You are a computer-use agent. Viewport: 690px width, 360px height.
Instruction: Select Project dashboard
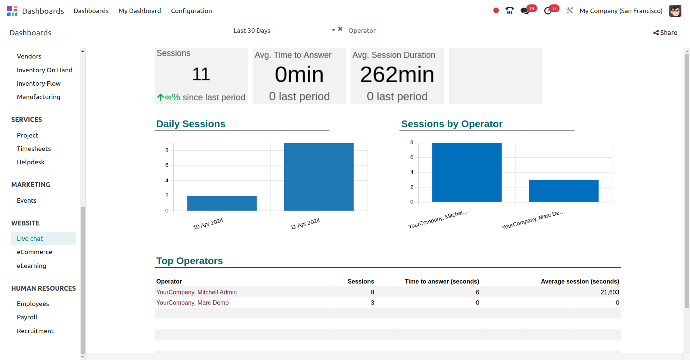tap(27, 136)
